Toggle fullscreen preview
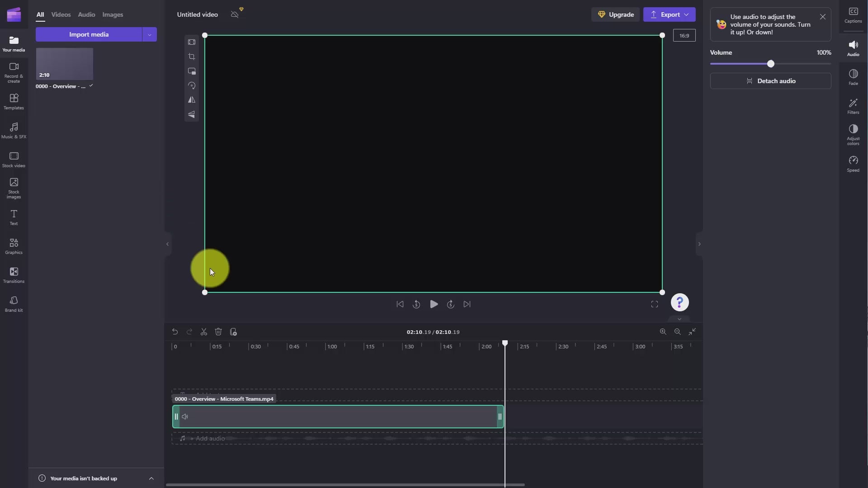 click(x=655, y=305)
